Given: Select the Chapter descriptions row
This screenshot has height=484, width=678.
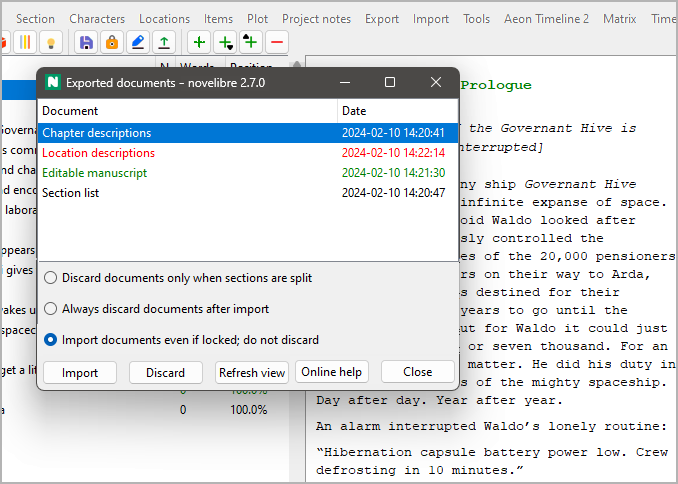Looking at the screenshot, I should [x=248, y=133].
